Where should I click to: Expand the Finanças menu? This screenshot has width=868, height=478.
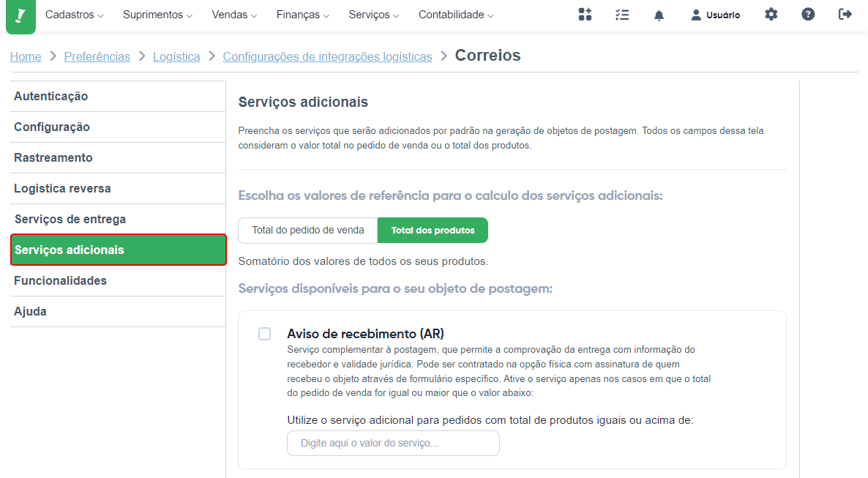(303, 15)
